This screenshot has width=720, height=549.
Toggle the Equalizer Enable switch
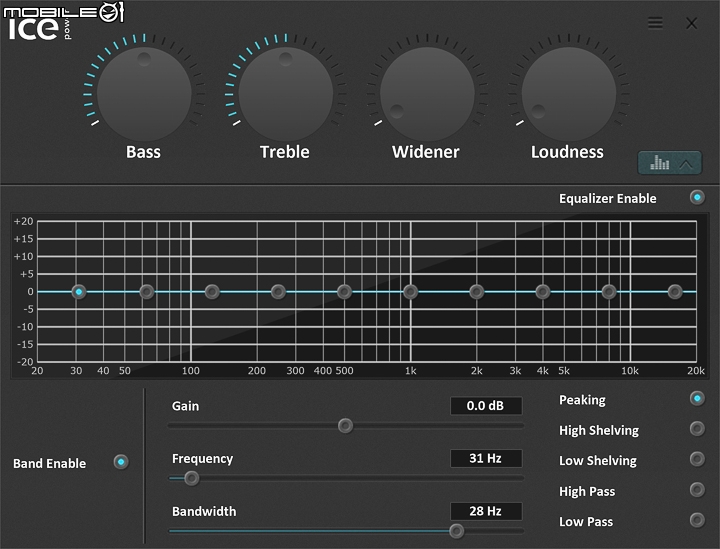(x=697, y=197)
